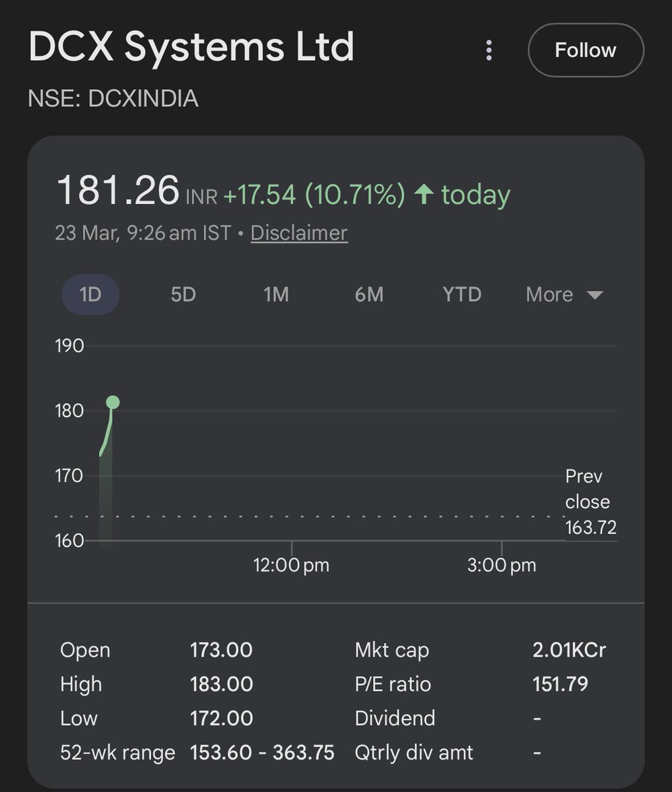Click the +17.54 (10.71%) change value

pos(314,195)
